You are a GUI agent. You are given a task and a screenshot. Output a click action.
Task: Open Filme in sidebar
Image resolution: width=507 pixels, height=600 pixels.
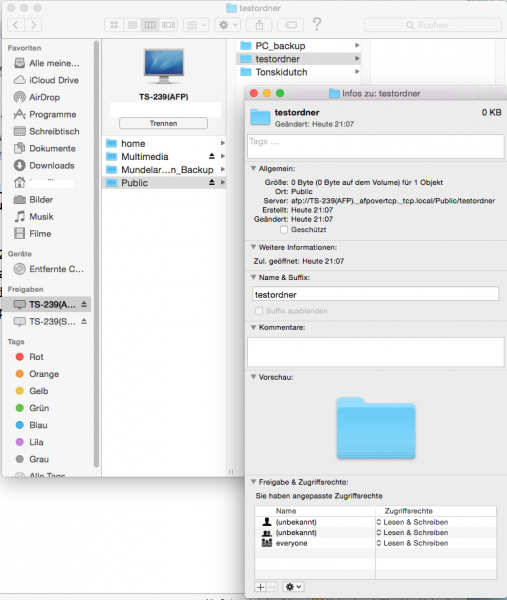click(x=33, y=233)
